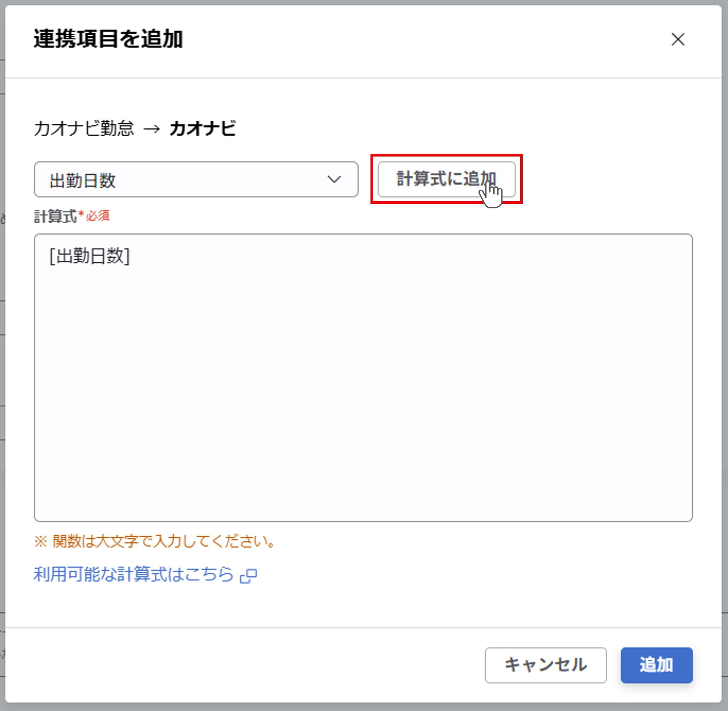Close the 連携項目を追加 dialog with X
This screenshot has width=728, height=711.
[678, 39]
